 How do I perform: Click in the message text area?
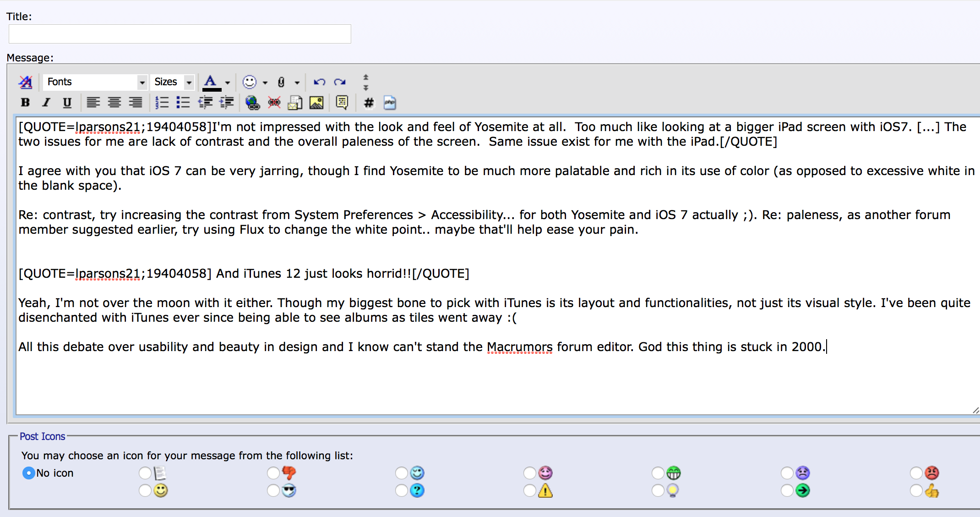click(x=497, y=265)
